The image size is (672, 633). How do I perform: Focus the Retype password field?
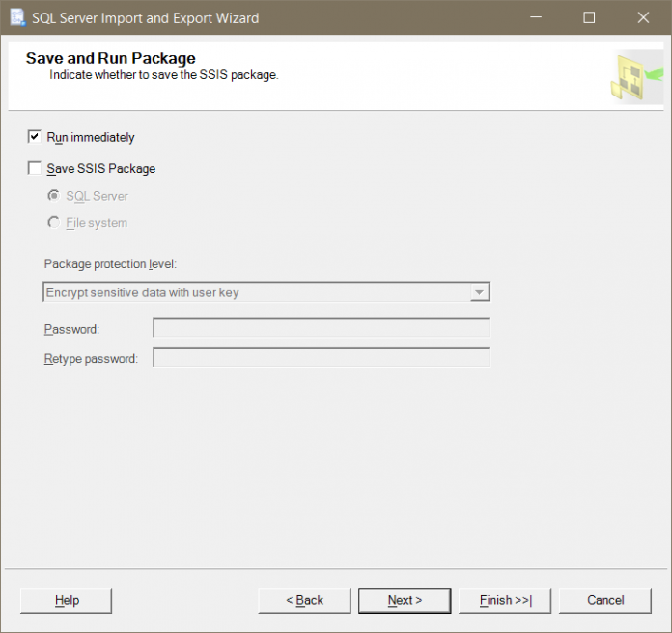click(321, 358)
